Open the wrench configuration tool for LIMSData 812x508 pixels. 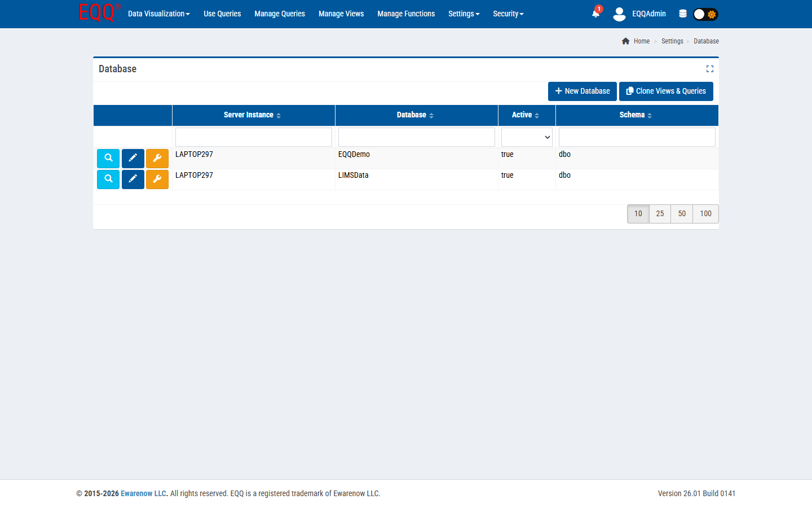pyautogui.click(x=157, y=179)
